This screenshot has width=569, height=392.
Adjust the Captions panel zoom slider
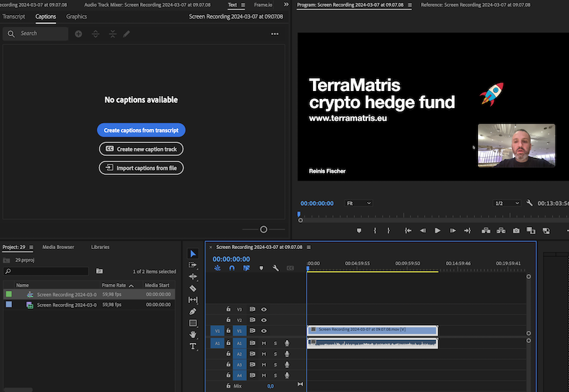tap(264, 229)
